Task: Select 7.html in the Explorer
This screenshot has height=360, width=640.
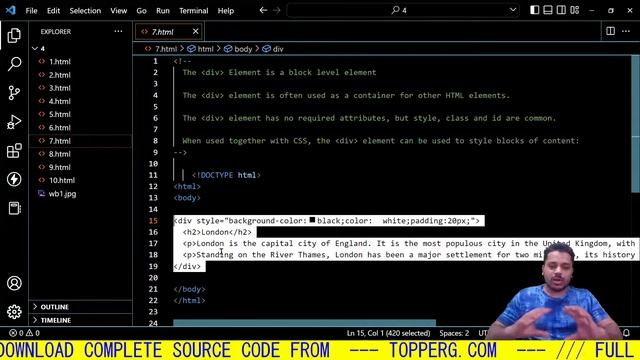Action: point(80,141)
